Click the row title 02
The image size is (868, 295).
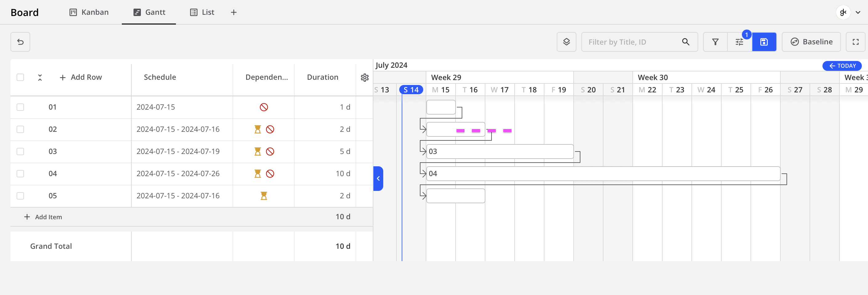(x=53, y=129)
